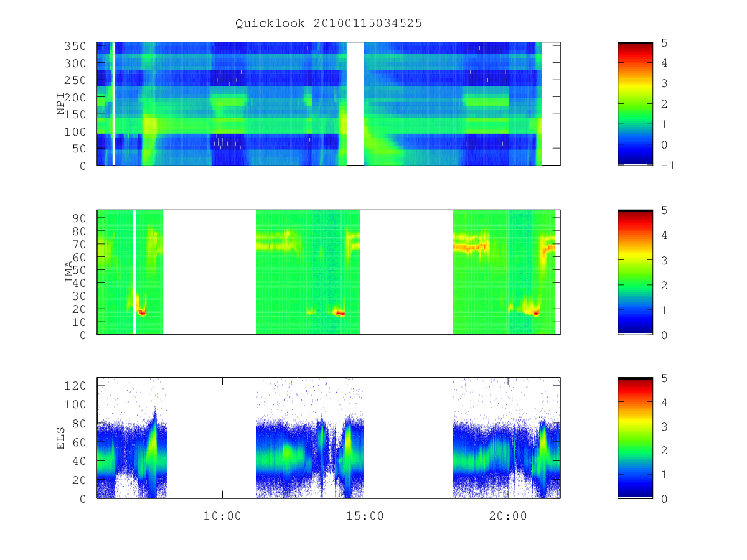Click the 5 label on NPI colorbar
747x560 pixels.
(665, 42)
